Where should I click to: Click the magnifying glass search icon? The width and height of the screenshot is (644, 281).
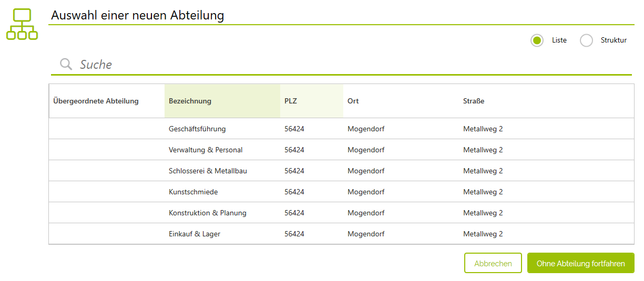66,64
